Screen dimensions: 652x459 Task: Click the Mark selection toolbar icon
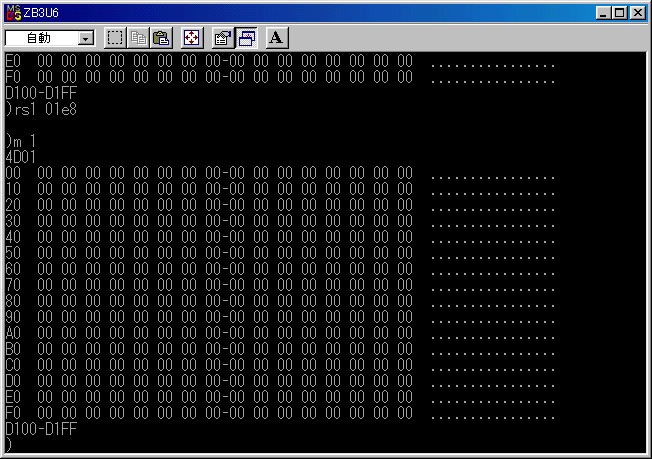tap(115, 38)
